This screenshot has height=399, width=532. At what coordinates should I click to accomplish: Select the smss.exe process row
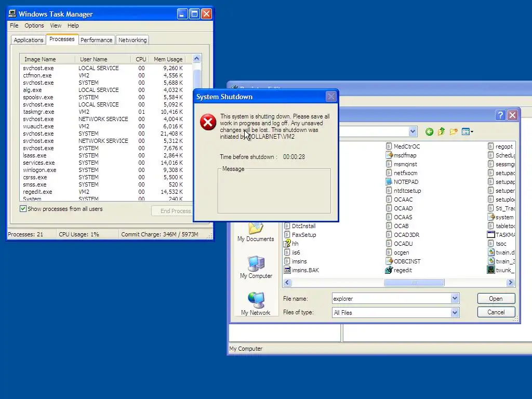click(x=106, y=184)
